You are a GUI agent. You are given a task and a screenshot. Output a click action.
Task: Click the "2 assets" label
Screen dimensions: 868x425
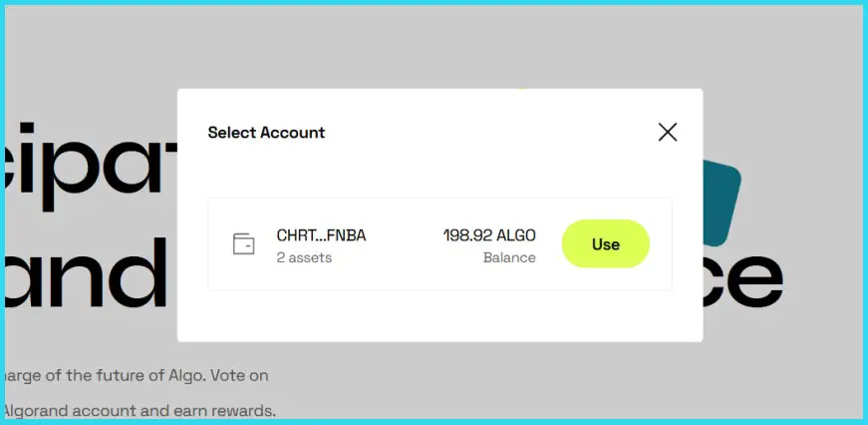304,257
